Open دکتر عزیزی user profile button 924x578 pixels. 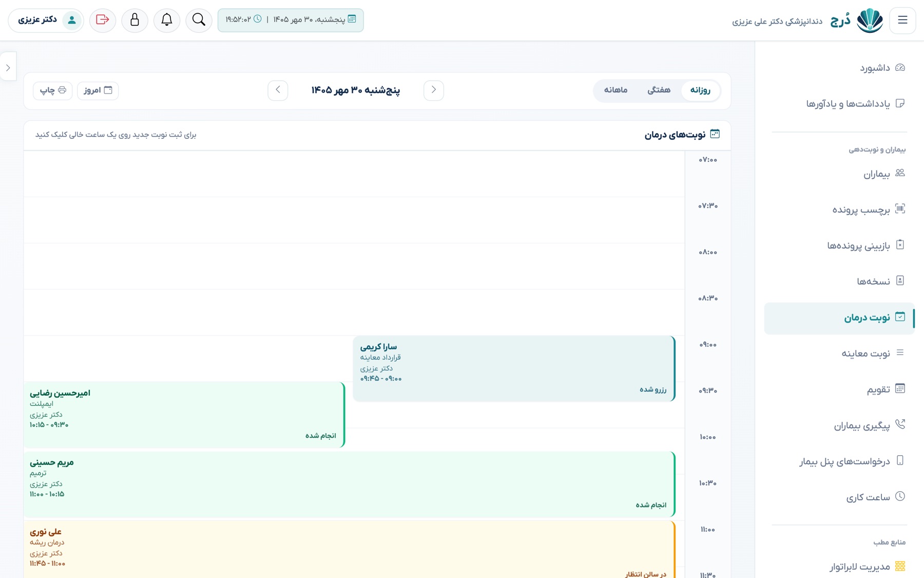pyautogui.click(x=46, y=20)
